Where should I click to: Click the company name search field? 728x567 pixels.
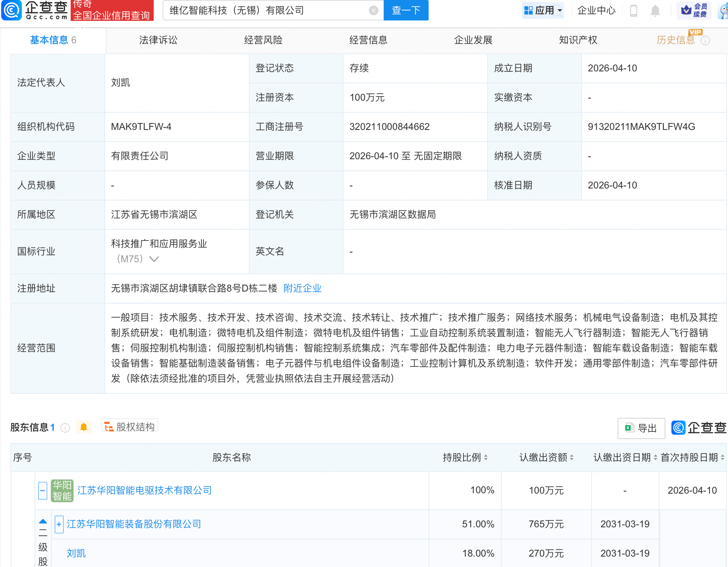pyautogui.click(x=265, y=10)
